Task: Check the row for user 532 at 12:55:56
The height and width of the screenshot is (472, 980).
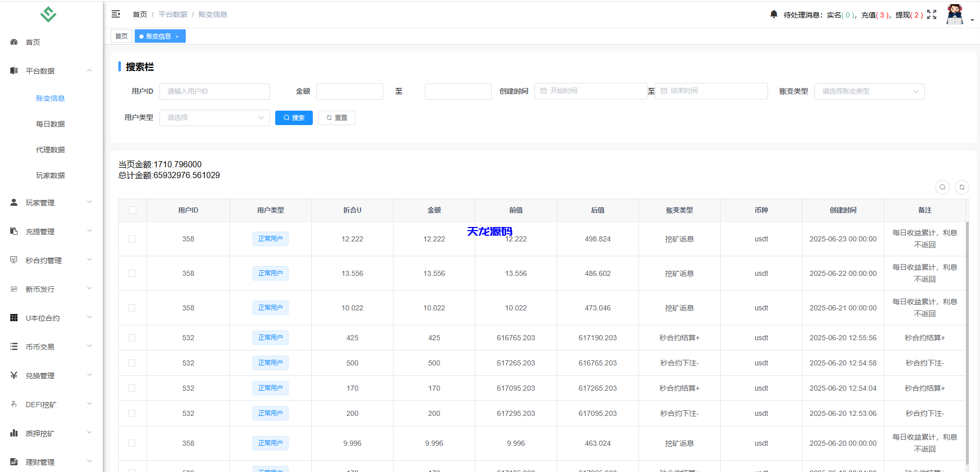Action: point(132,338)
